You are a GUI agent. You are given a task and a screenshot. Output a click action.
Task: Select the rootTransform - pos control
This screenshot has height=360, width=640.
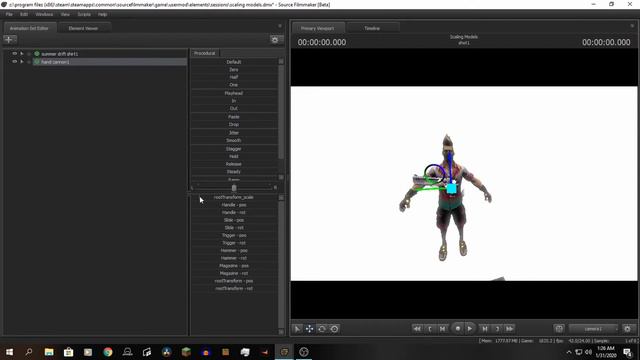[x=234, y=281]
